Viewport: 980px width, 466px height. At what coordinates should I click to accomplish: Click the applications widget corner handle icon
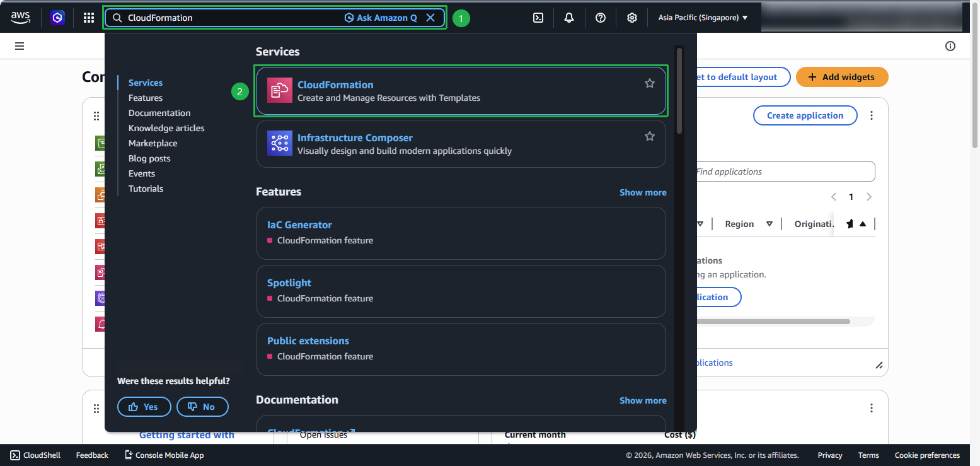click(879, 365)
